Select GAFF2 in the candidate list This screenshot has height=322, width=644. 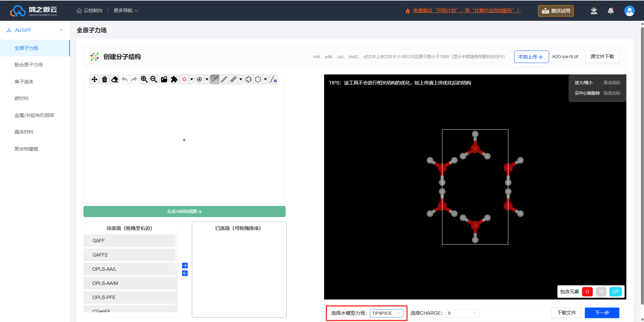[x=129, y=255]
